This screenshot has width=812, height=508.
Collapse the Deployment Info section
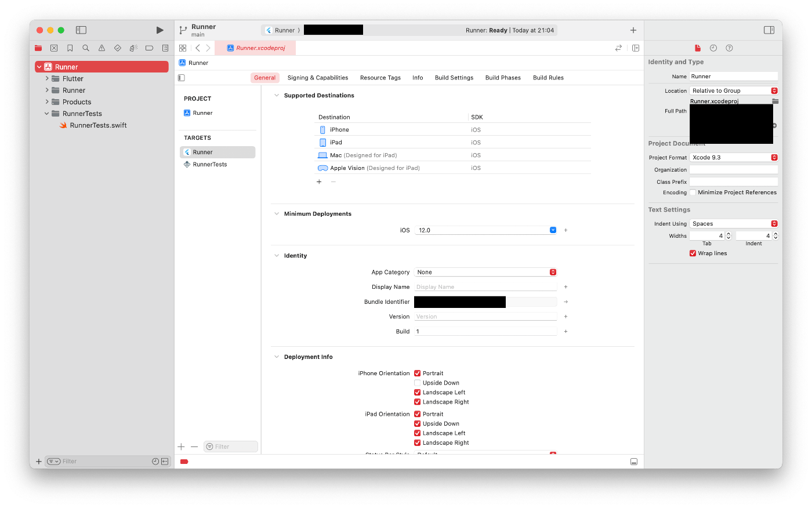click(x=277, y=357)
